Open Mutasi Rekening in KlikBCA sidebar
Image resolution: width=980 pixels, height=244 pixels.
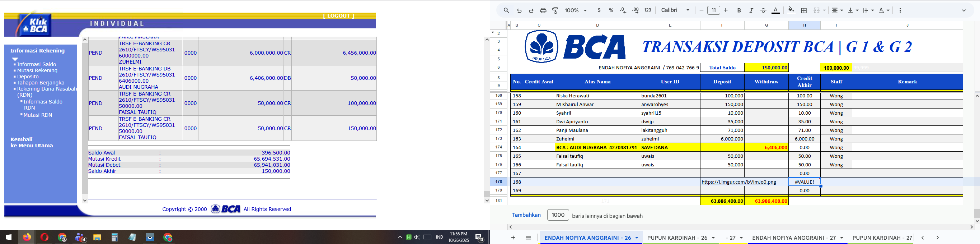coord(37,70)
